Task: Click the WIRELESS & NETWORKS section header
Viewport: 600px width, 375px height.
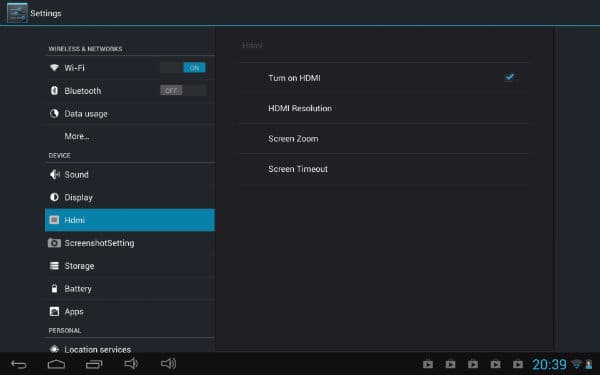Action: point(85,49)
